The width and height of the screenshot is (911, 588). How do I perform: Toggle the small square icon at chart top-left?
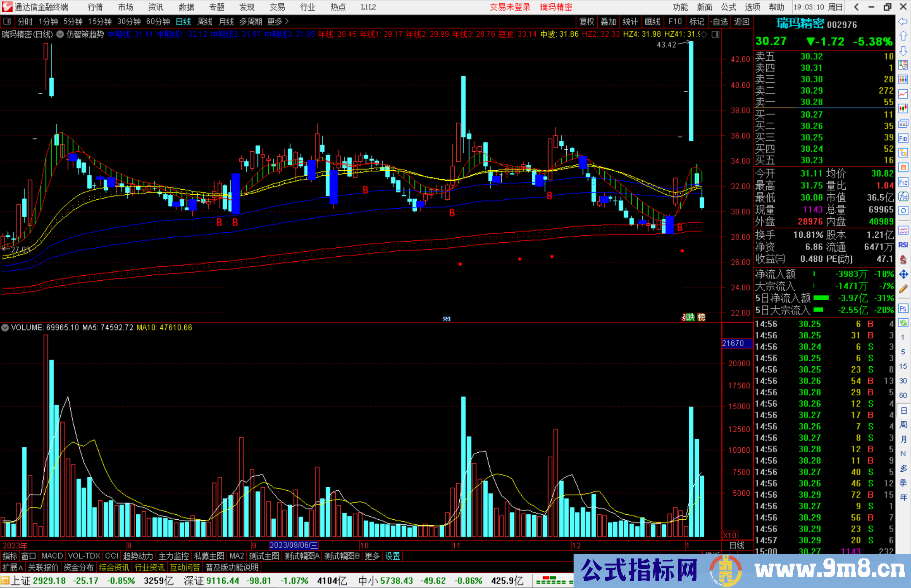(x=7, y=21)
